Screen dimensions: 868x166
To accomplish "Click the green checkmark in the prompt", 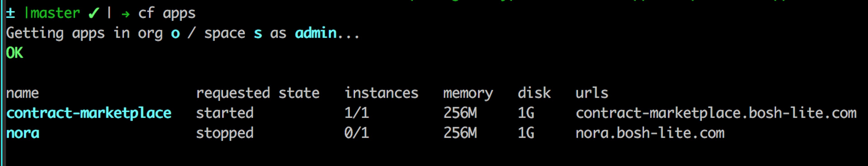I will [x=93, y=14].
